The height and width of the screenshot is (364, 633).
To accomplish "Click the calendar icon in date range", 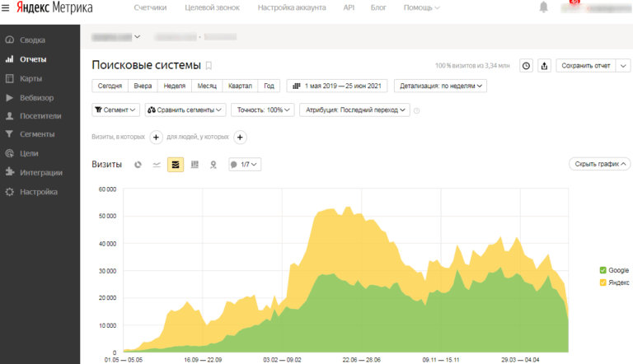I will [x=297, y=86].
